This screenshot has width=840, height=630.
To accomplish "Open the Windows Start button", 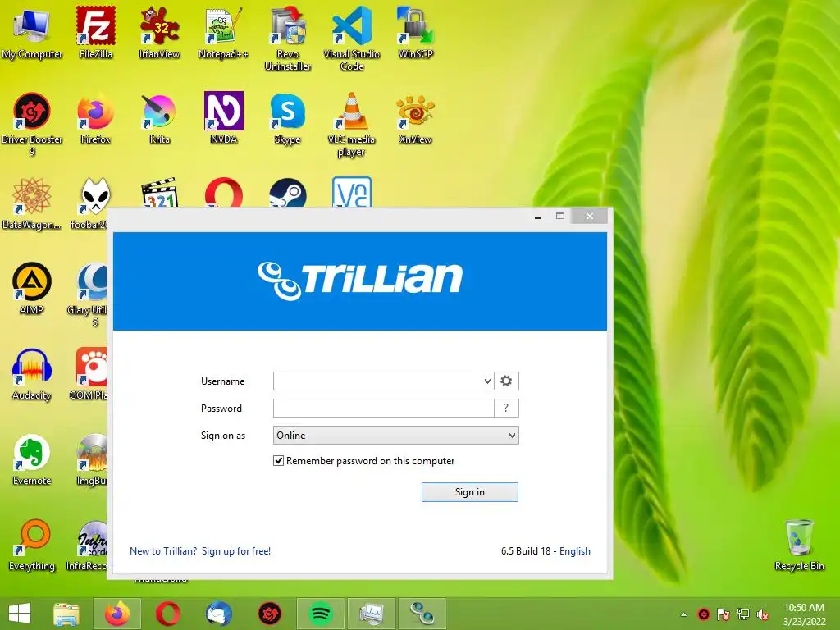I will pyautogui.click(x=20, y=614).
